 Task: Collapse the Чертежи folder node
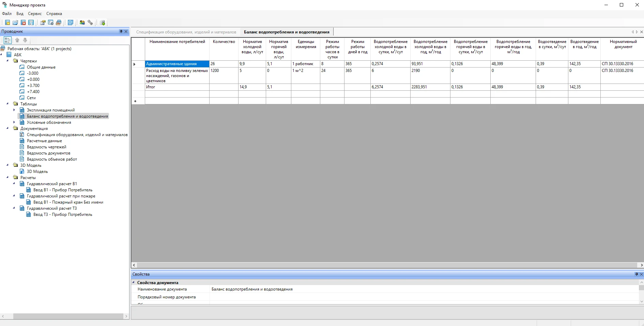click(x=7, y=61)
